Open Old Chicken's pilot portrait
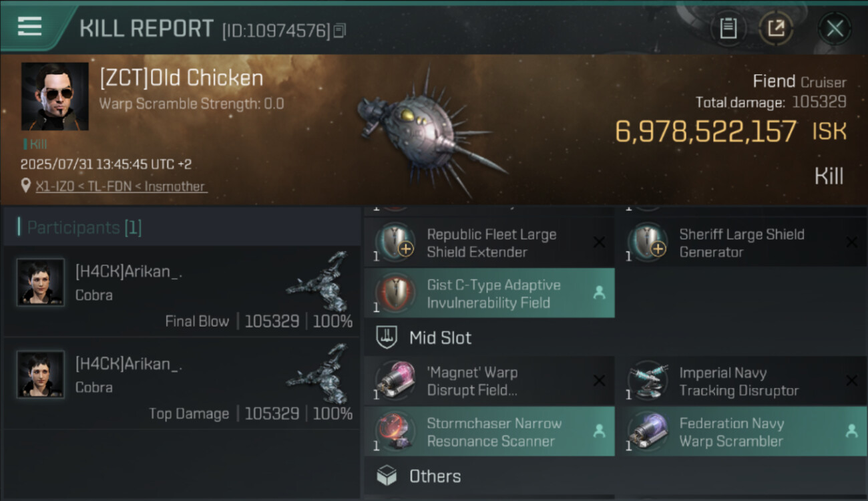This screenshot has height=501, width=868. click(x=55, y=96)
